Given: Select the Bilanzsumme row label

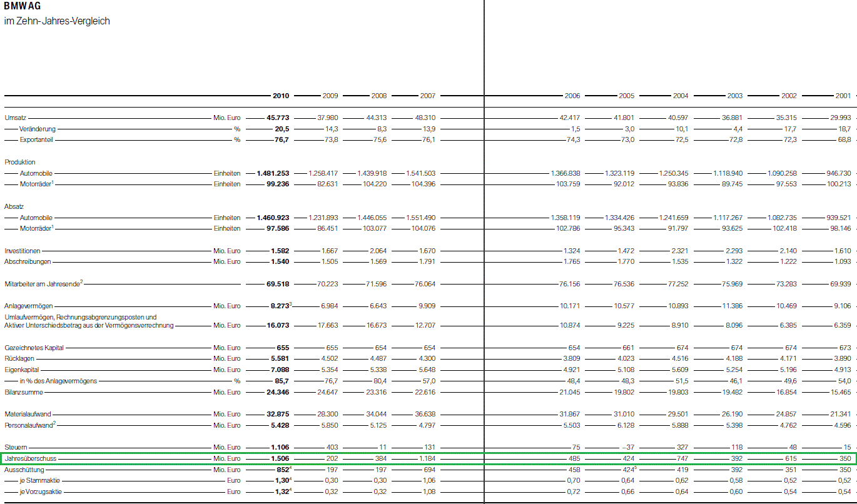Looking at the screenshot, I should [24, 392].
